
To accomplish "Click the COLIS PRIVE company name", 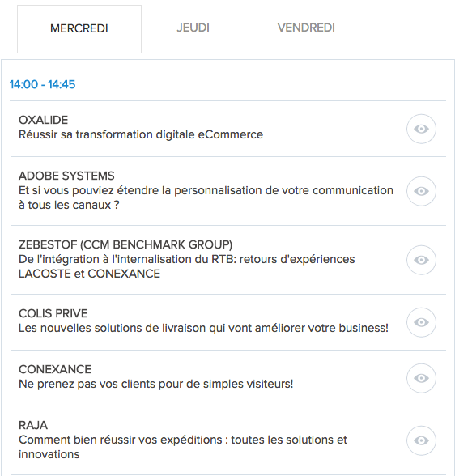I will (53, 313).
